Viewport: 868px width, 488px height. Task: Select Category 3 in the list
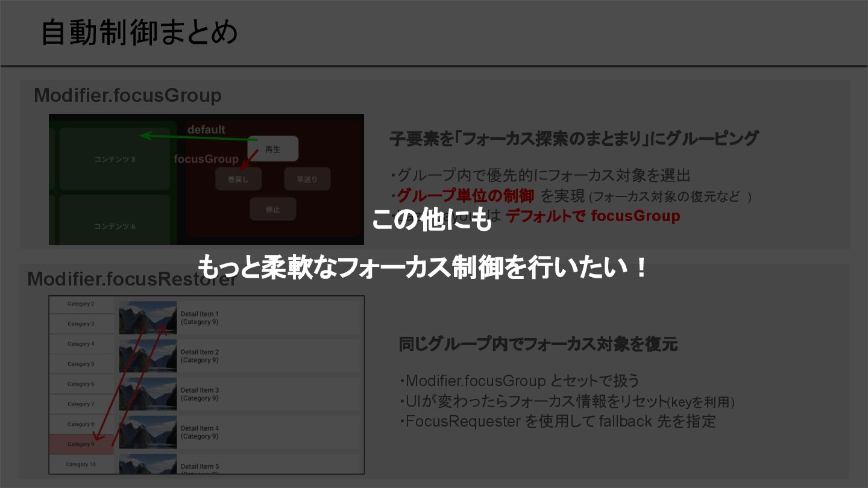[x=81, y=324]
